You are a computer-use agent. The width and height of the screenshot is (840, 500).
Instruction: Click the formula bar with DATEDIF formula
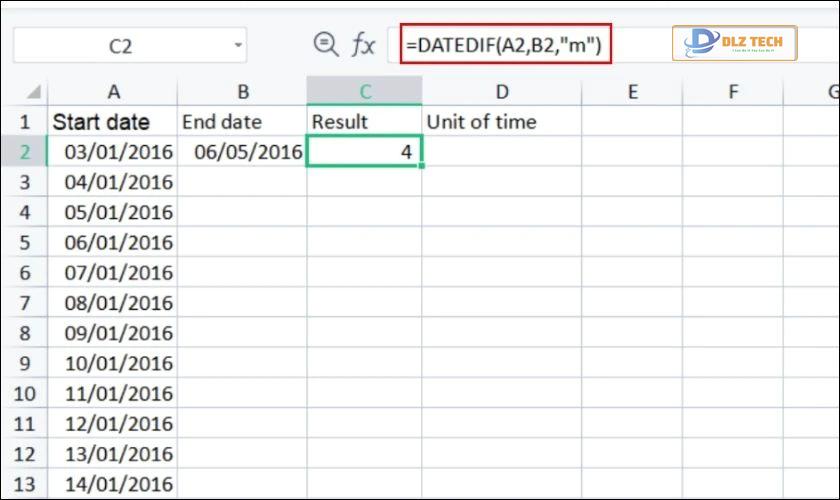pos(506,44)
